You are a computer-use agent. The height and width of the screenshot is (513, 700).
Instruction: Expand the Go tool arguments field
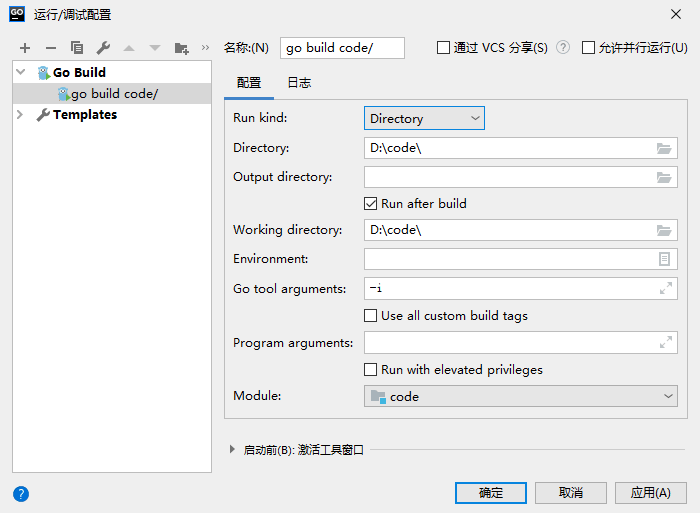pos(666,288)
